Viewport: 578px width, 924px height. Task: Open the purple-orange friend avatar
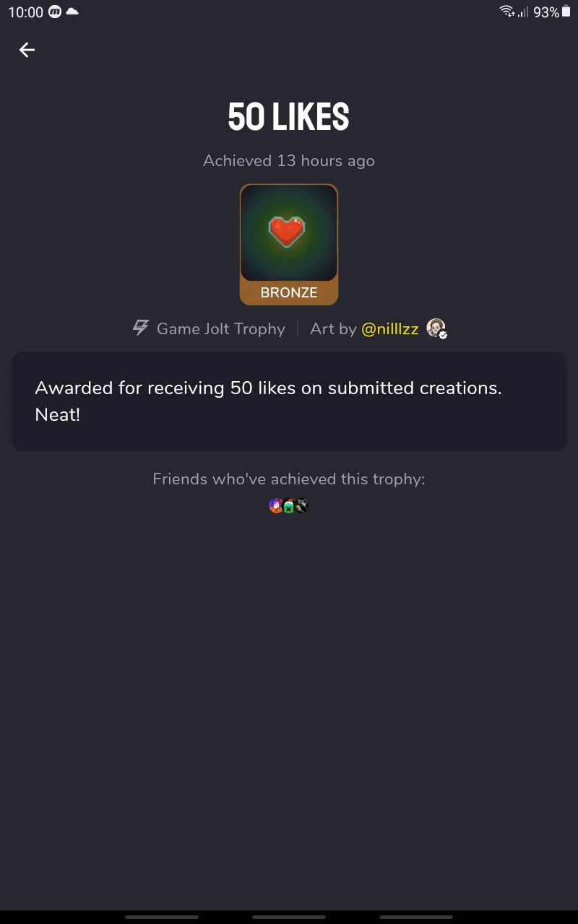[x=275, y=506]
